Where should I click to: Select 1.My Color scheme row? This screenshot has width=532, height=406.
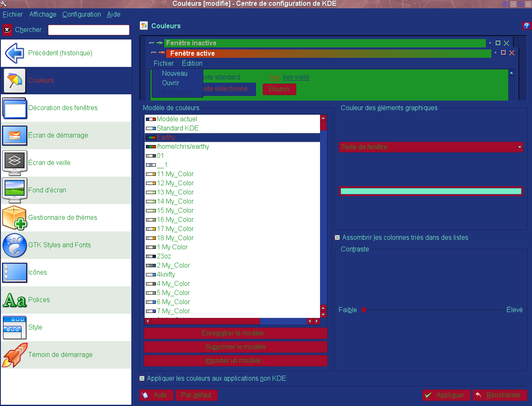point(232,247)
